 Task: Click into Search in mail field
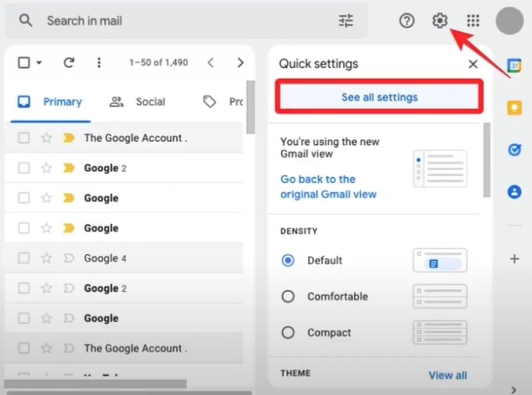186,21
